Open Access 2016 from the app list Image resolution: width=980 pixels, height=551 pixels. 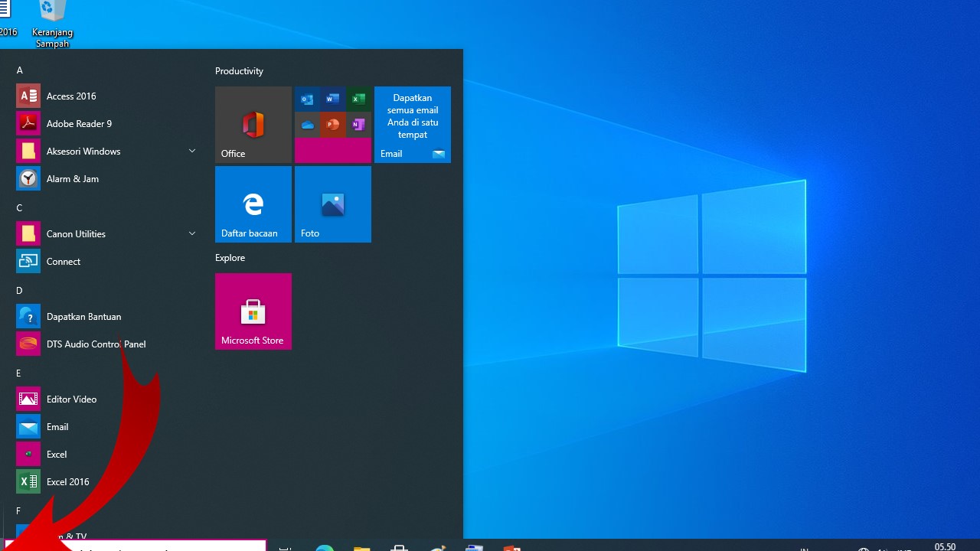click(x=106, y=96)
